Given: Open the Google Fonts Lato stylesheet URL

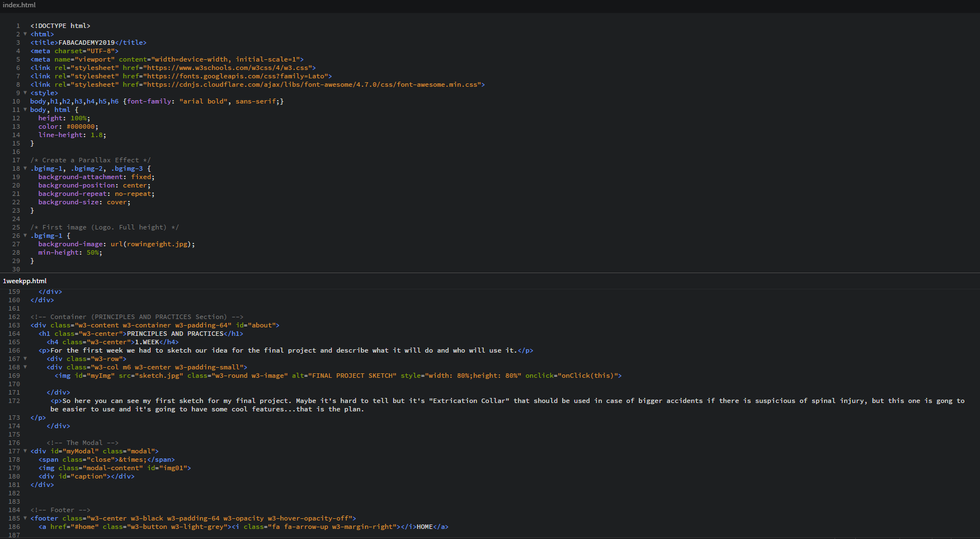Looking at the screenshot, I should (x=239, y=76).
